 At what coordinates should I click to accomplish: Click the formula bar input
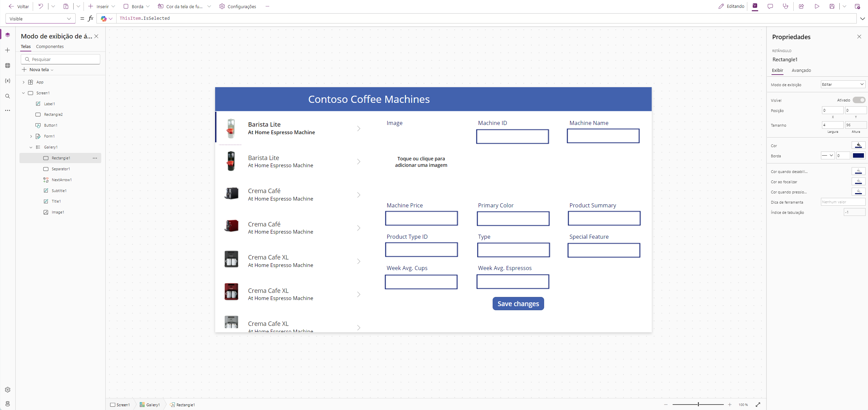pyautogui.click(x=486, y=18)
